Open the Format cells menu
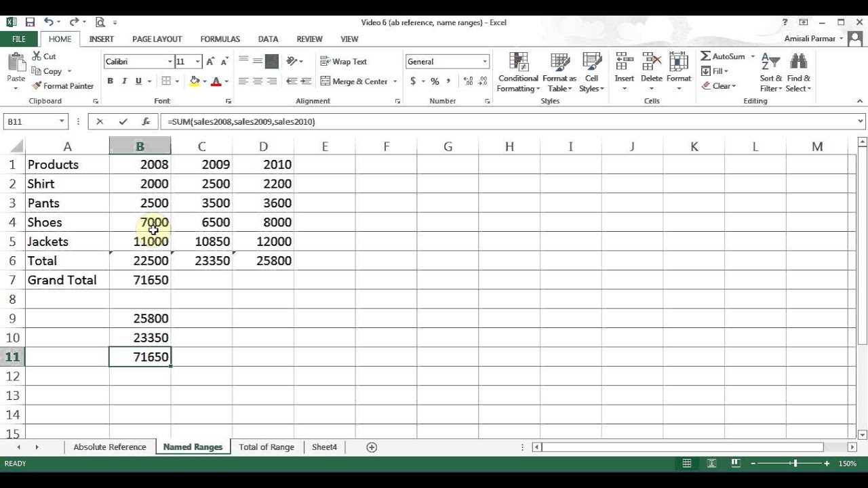Image resolution: width=868 pixels, height=488 pixels. click(678, 73)
